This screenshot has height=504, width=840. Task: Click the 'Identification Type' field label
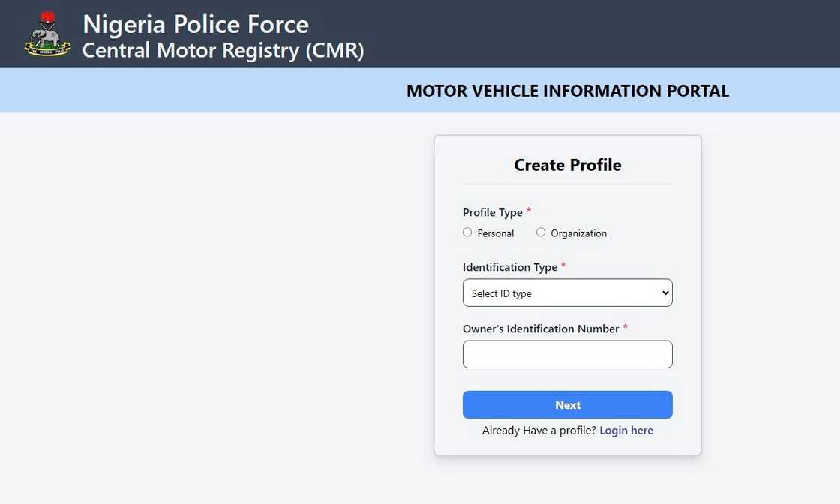(x=509, y=268)
